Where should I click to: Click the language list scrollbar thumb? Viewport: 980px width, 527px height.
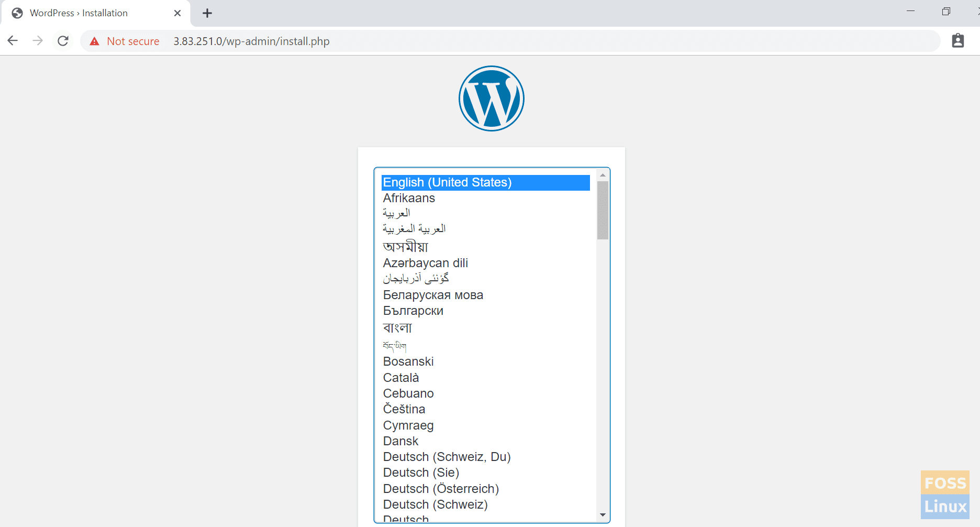click(x=603, y=210)
